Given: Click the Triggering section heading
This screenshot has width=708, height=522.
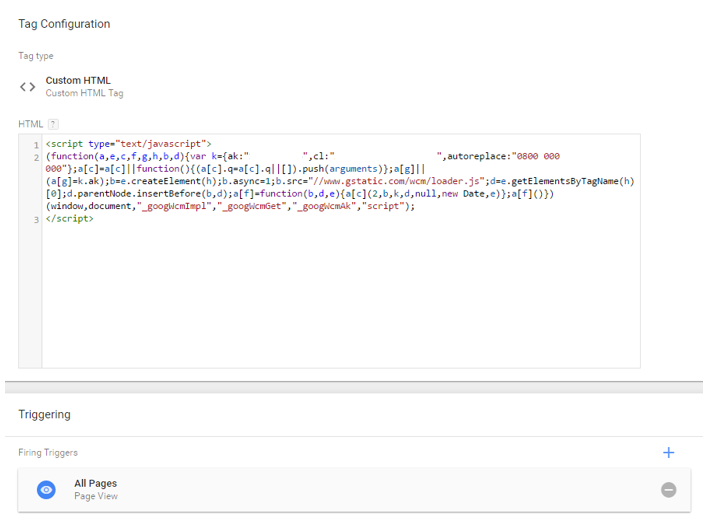Looking at the screenshot, I should point(44,415).
